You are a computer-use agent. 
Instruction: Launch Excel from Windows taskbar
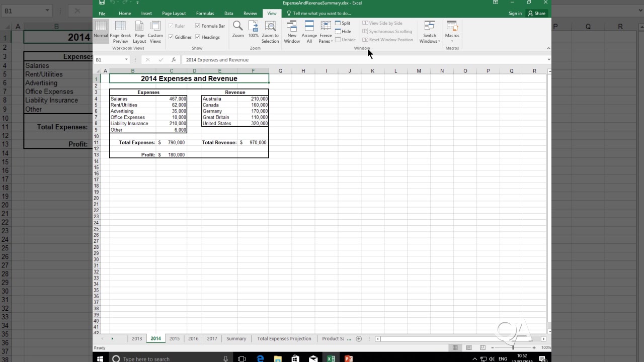click(x=331, y=358)
